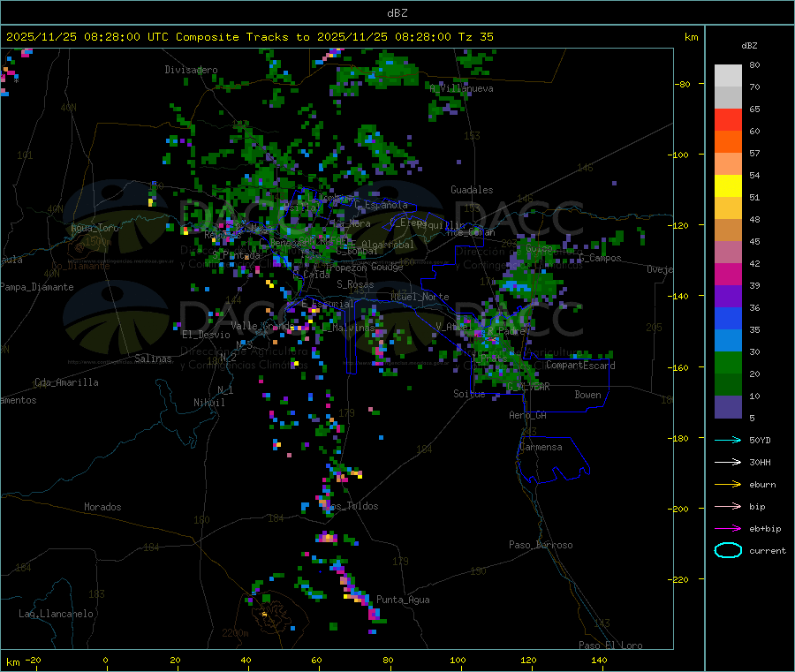Click the 'Punta_Agua' map label
Image resolution: width=795 pixels, height=672 pixels.
coord(403,600)
